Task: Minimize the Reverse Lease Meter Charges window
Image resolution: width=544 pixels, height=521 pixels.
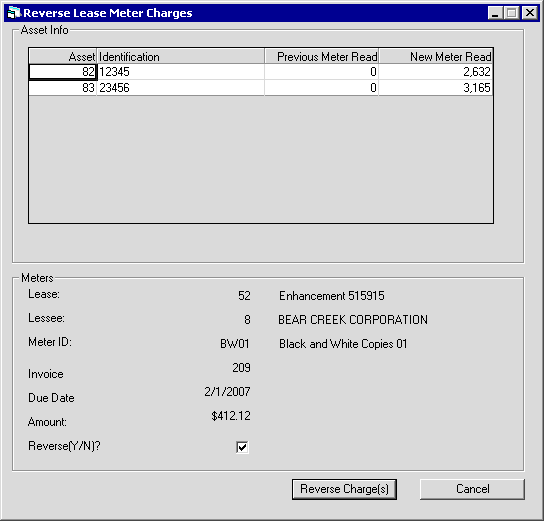Action: [495, 13]
